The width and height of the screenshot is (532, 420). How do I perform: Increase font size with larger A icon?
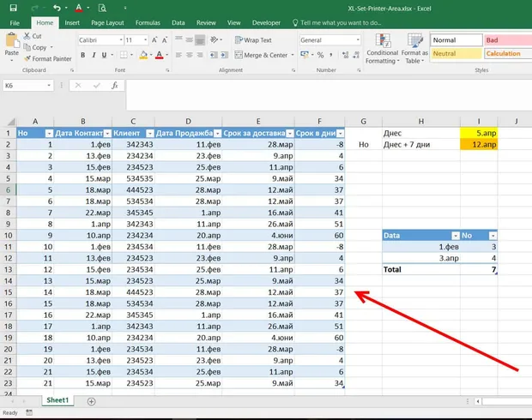tap(154, 40)
